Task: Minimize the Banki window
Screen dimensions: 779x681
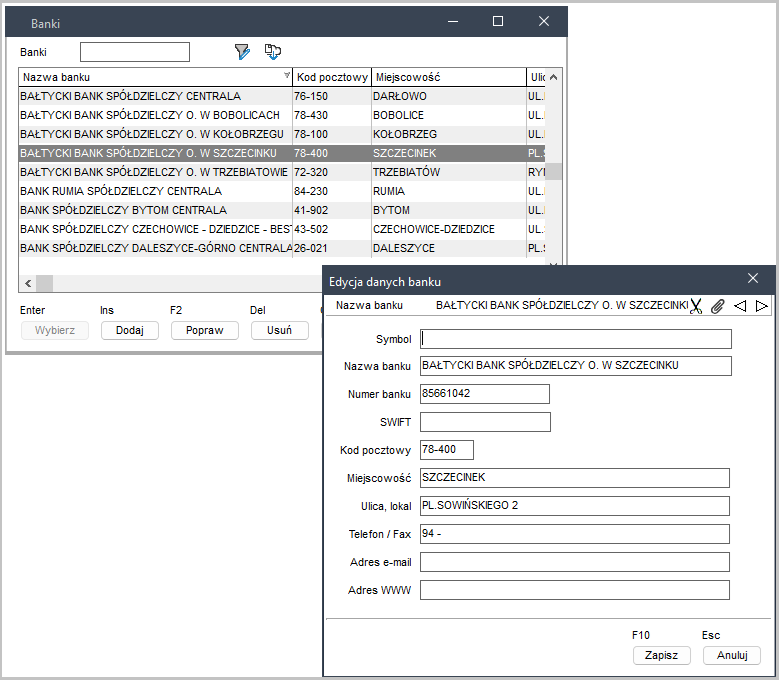Action: tap(453, 21)
